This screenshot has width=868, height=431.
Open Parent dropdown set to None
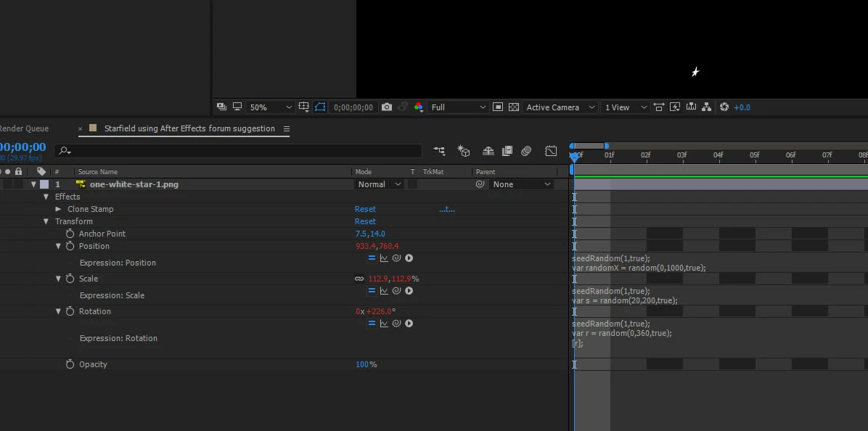(522, 184)
